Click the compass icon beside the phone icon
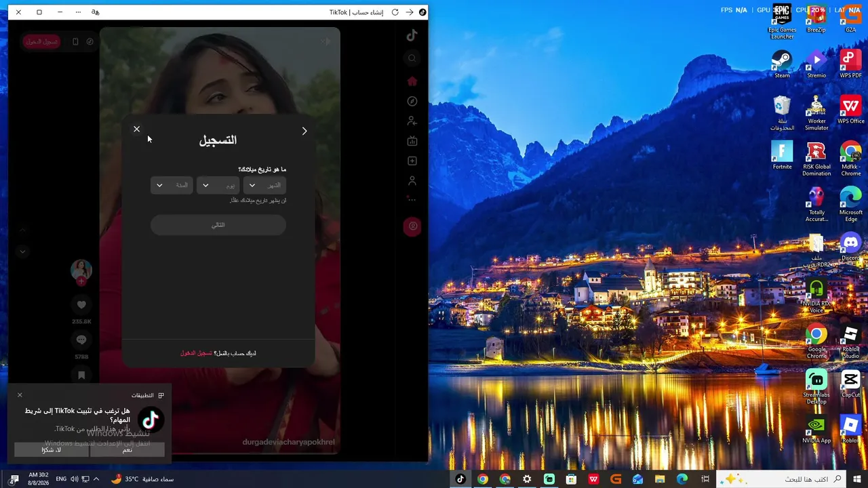This screenshot has width=868, height=488. tap(90, 41)
